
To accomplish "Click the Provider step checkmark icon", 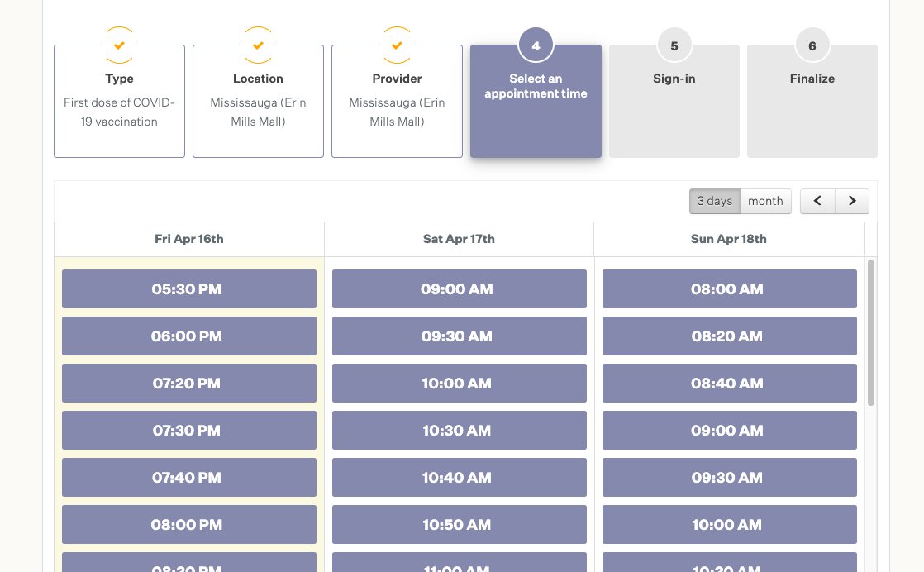I will click(x=398, y=45).
